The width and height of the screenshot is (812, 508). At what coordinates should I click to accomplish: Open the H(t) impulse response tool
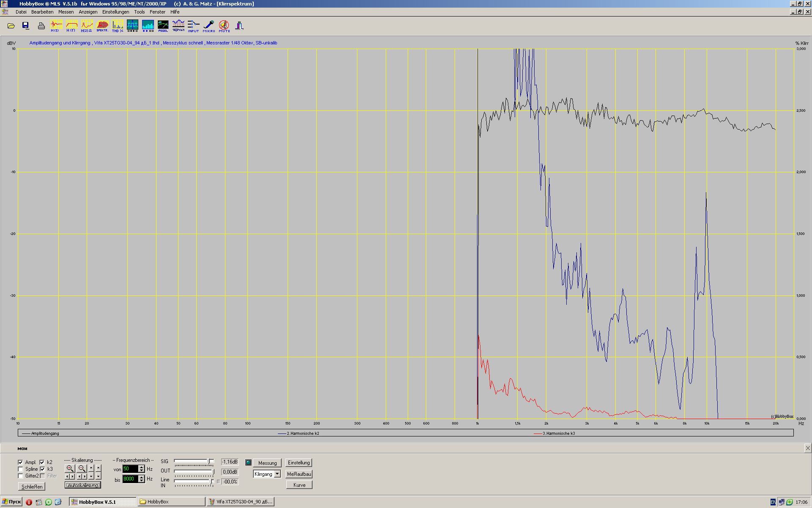pyautogui.click(x=56, y=25)
